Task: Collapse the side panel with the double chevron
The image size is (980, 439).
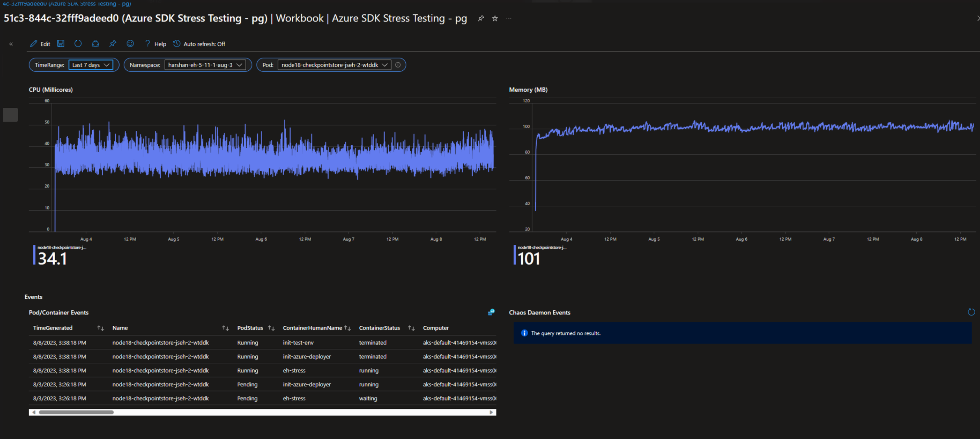Action: 11,44
